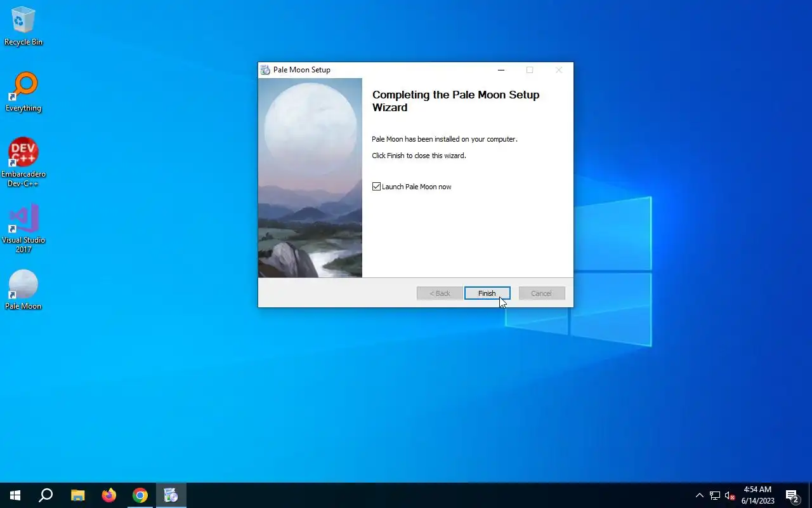The height and width of the screenshot is (508, 812).
Task: Click the Show desktop sliver at taskbar end
Action: click(x=810, y=495)
